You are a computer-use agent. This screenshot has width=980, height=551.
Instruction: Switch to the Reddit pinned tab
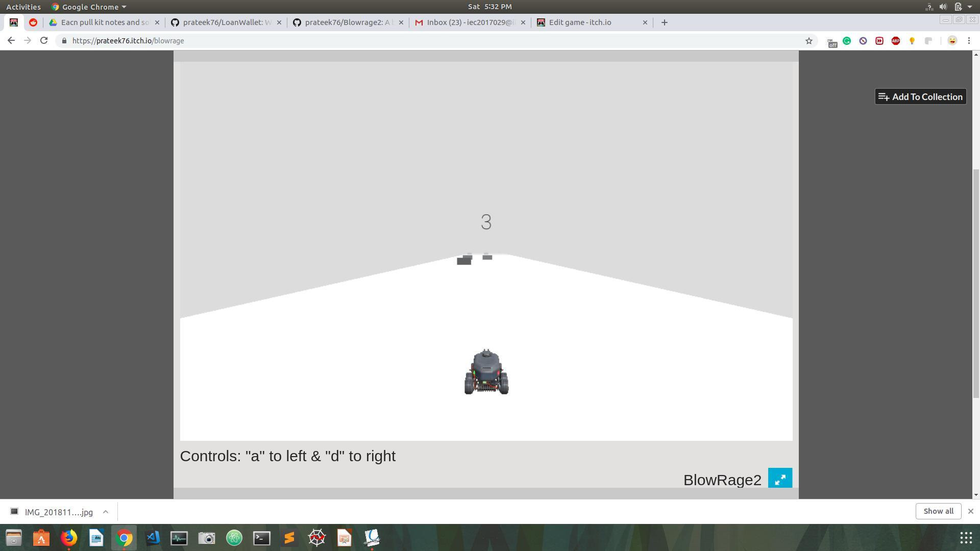coord(33,22)
